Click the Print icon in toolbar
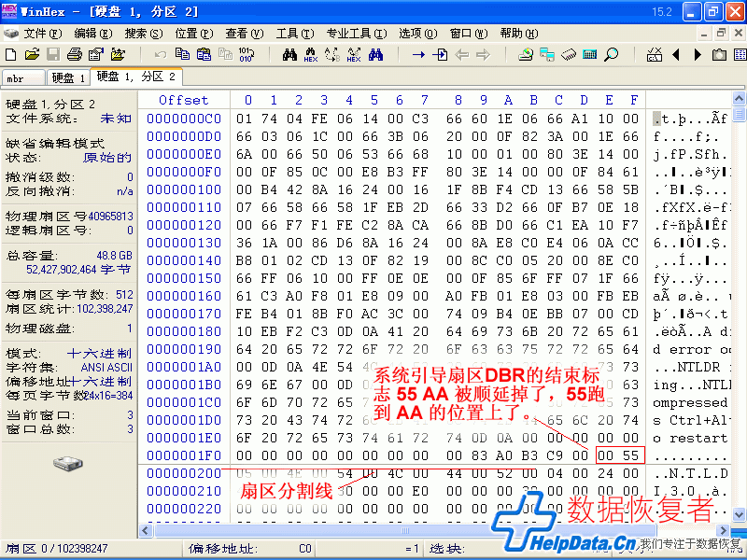Screen dimensions: 747x560 coord(75,55)
